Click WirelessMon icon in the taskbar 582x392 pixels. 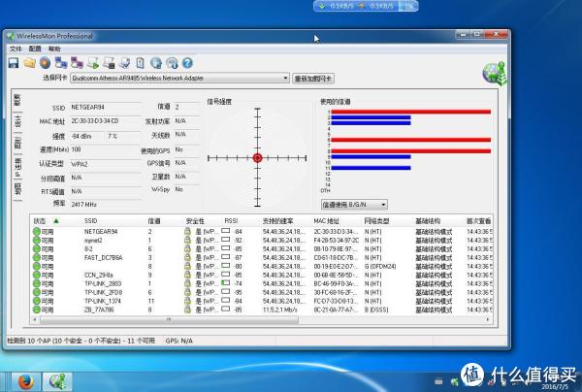tap(57, 382)
